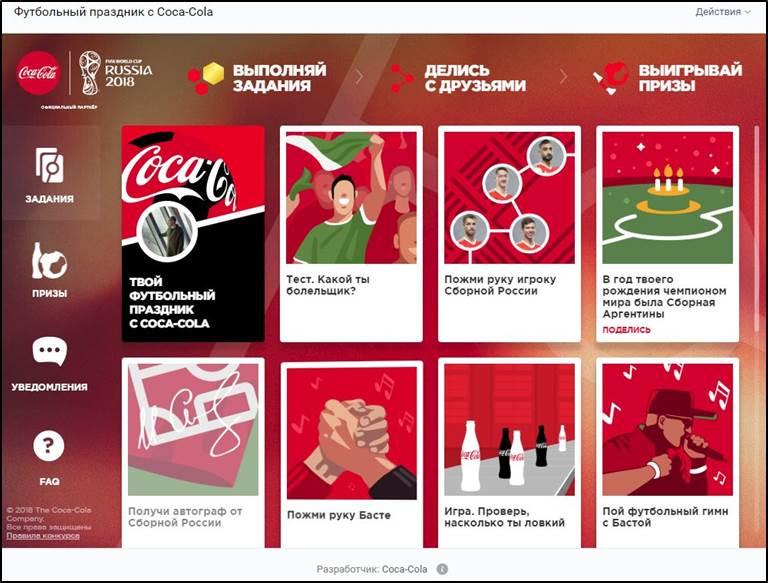This screenshot has width=768, height=583.
Task: Click the Coca-Cola round red logo
Action: 38,73
